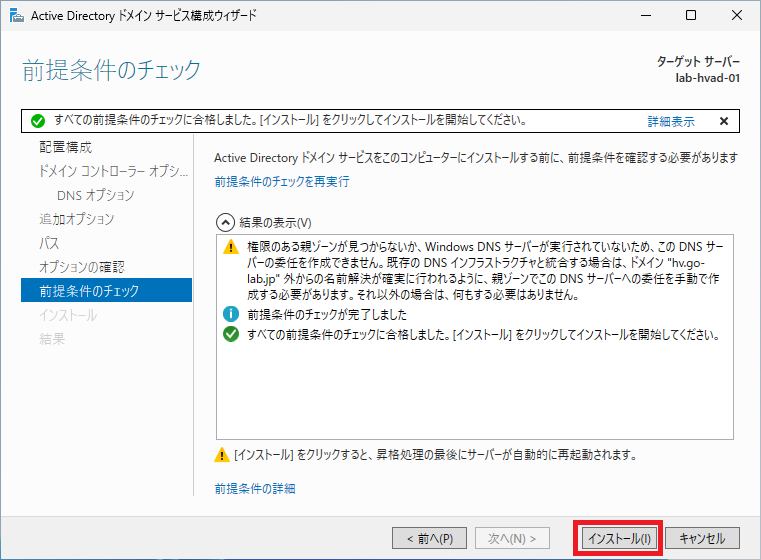The width and height of the screenshot is (761, 560).
Task: Minimize the wizard window
Action: [646, 16]
